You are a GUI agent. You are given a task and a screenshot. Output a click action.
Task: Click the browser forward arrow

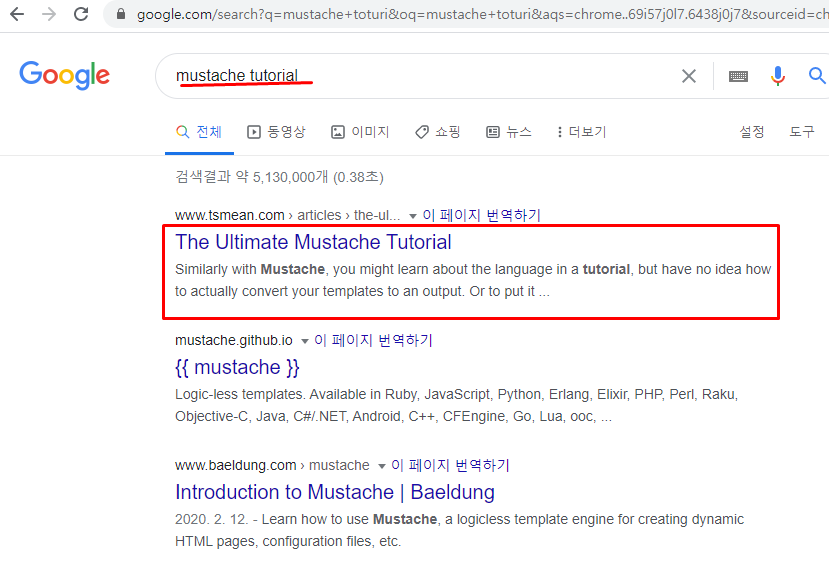point(49,14)
